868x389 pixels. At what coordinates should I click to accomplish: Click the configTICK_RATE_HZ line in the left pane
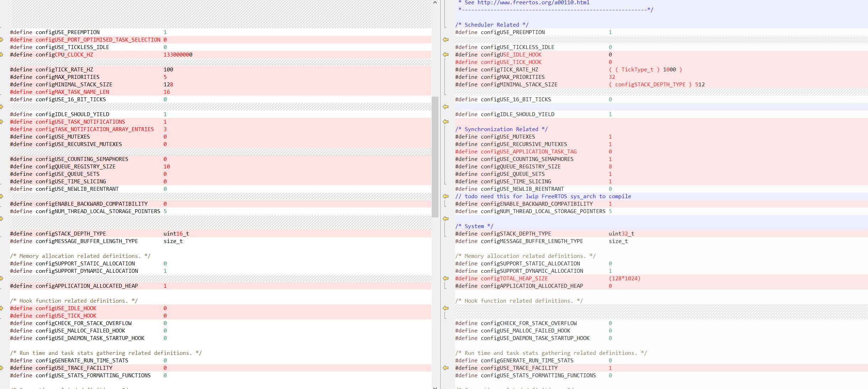point(64,69)
